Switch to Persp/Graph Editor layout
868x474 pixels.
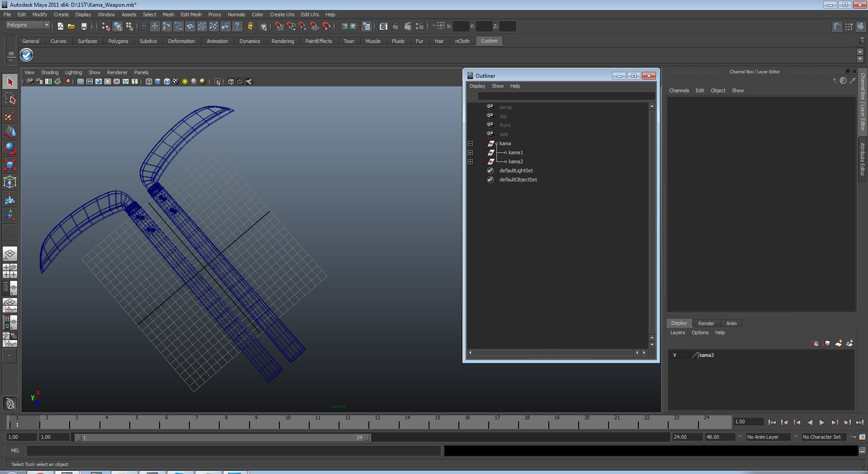tap(10, 305)
